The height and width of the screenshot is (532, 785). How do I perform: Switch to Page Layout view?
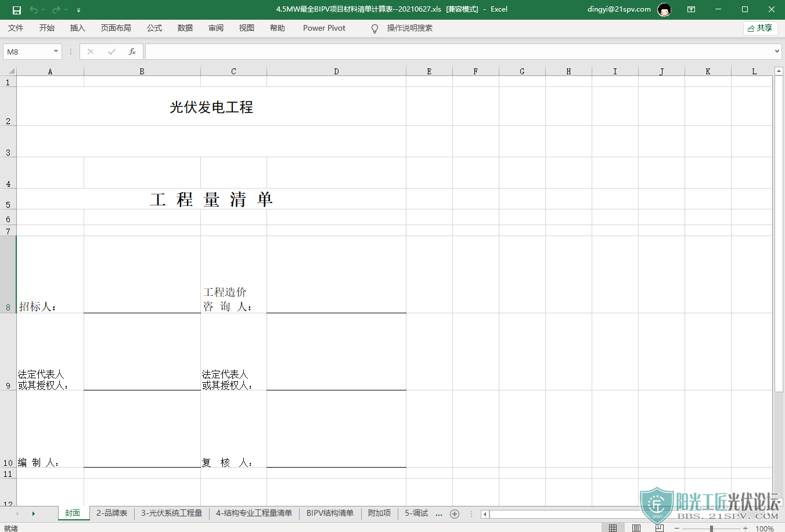pos(636,528)
